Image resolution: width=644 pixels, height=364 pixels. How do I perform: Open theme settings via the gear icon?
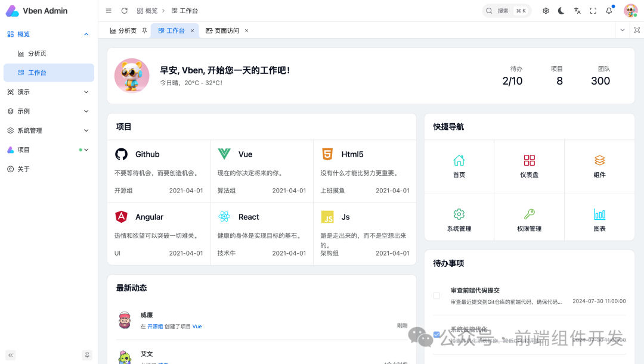tap(545, 10)
